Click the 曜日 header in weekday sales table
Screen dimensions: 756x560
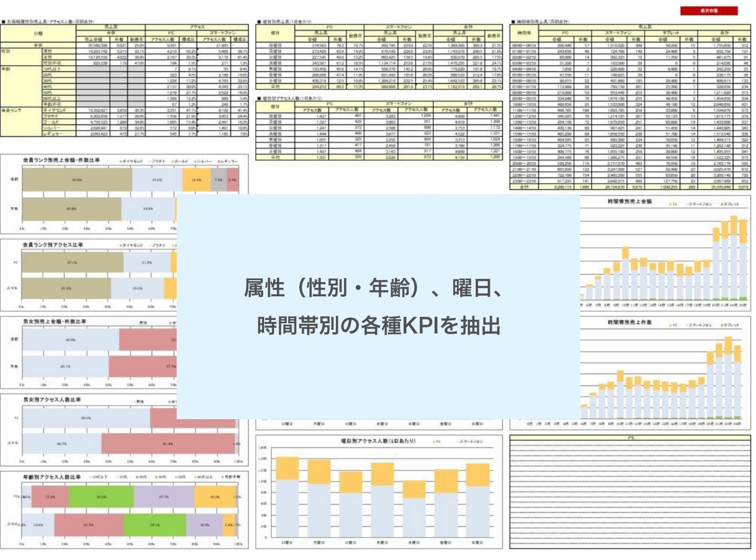click(275, 33)
